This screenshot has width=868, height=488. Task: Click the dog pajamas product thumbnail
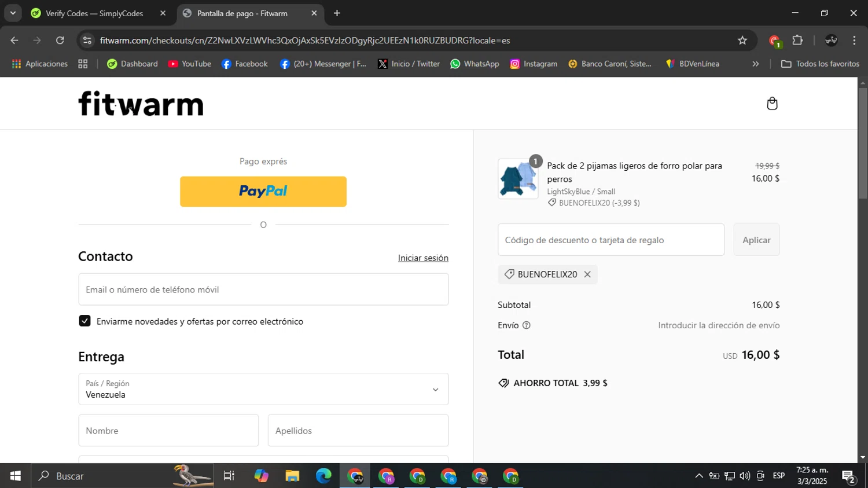pyautogui.click(x=518, y=179)
